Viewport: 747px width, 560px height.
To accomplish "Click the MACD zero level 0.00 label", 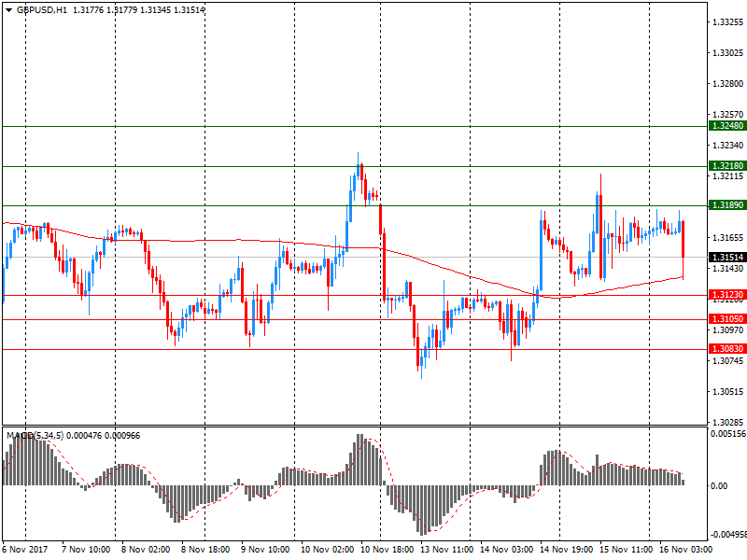I will coord(719,485).
